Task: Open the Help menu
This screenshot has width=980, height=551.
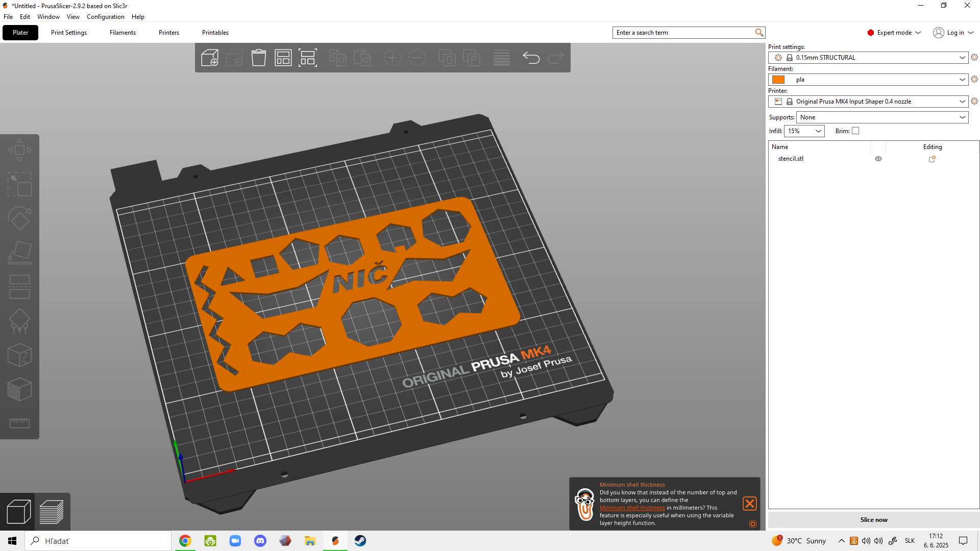Action: pos(138,17)
